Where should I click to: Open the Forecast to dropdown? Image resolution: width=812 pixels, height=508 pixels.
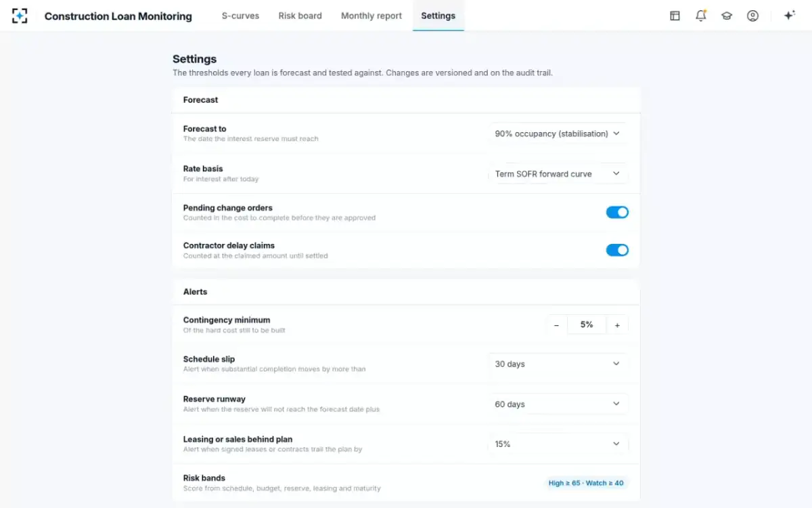pos(558,133)
